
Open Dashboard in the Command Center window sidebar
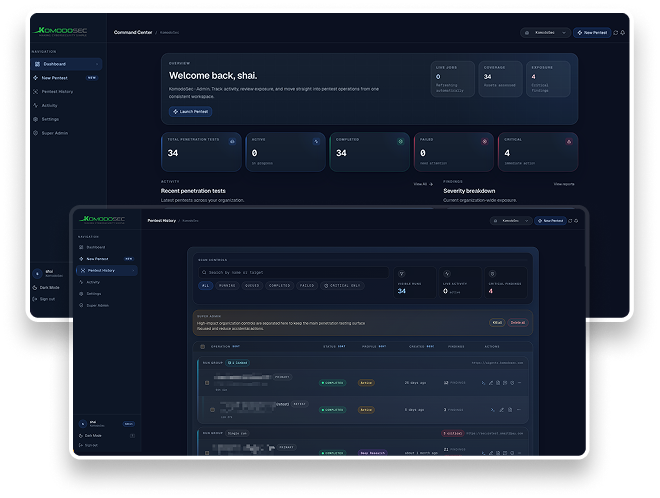67,64
